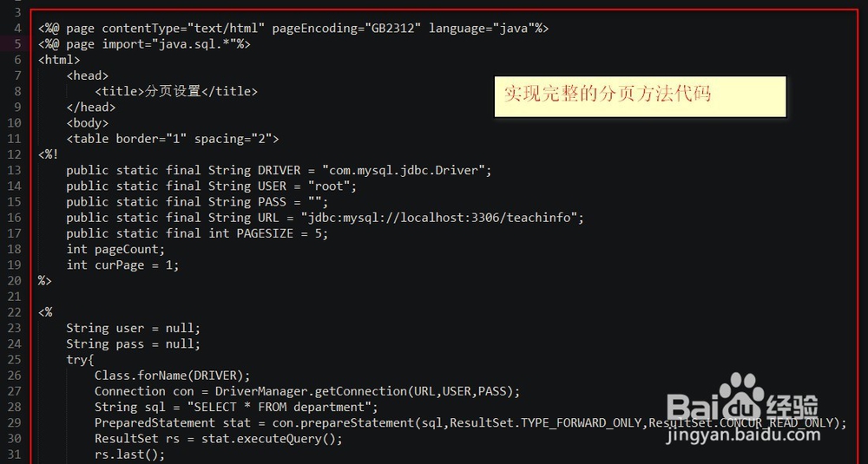Click the page import java.sql directive
This screenshot has height=464, width=868.
point(144,43)
